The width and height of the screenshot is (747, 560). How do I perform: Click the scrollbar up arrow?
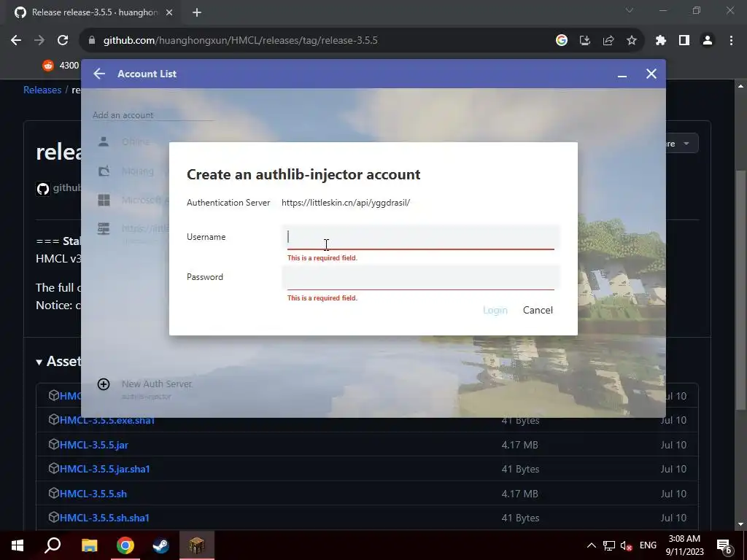pos(740,86)
